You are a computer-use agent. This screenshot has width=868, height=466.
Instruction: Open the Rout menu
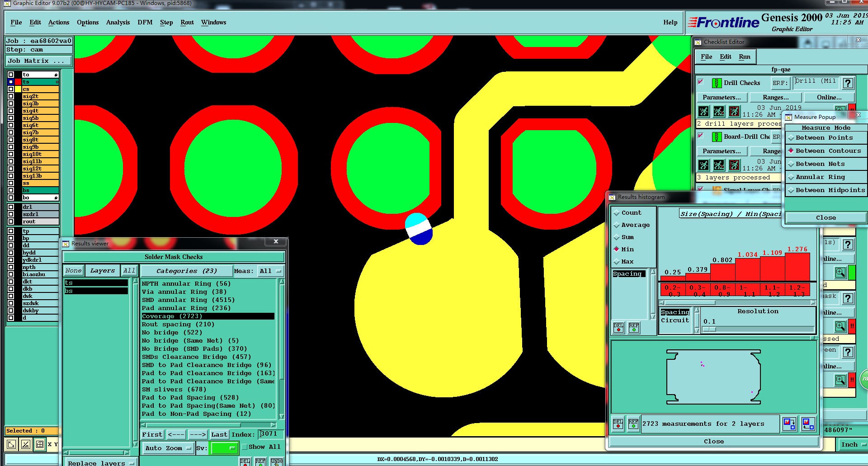pos(187,23)
